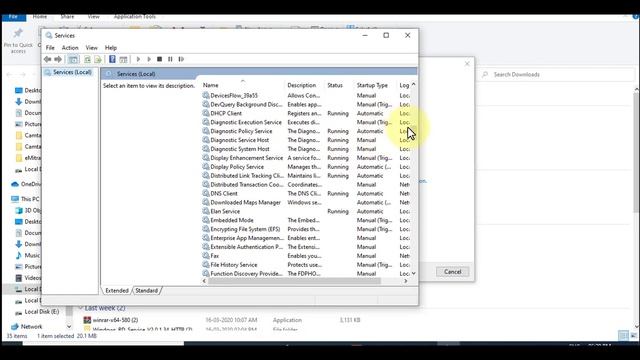
Task: Toggle the Show/Hide Console Tree toolbar icon
Action: pyautogui.click(x=73, y=59)
